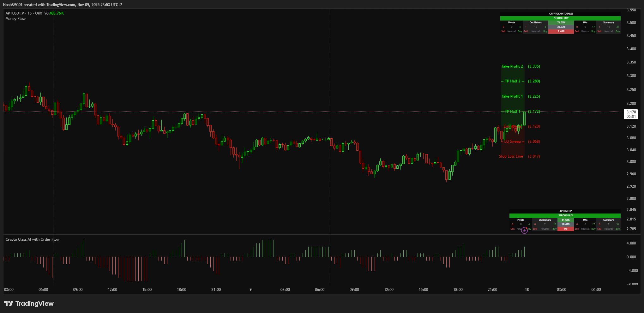
Task: Click the APTUSDT.P rating table header
Action: 565,211
